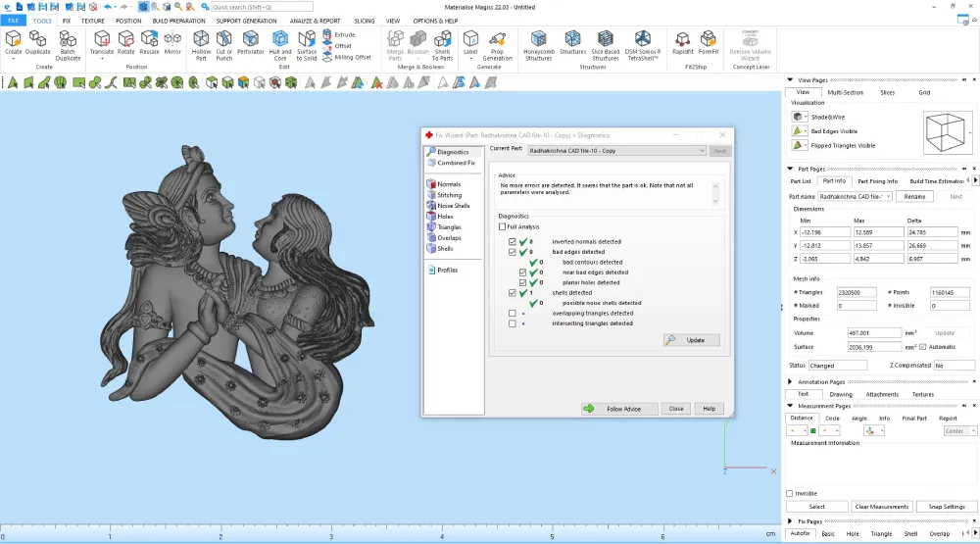Select the Cut or Punch tool
This screenshot has height=544, width=980.
(223, 46)
